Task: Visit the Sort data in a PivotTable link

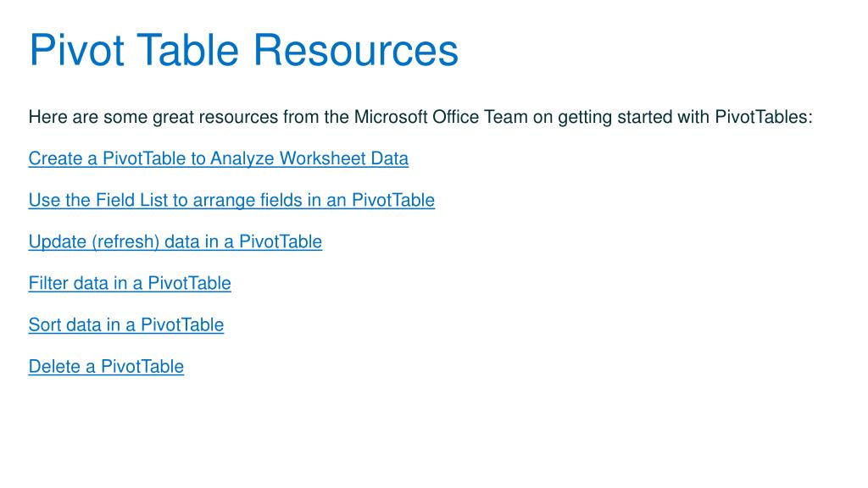Action: coord(126,324)
